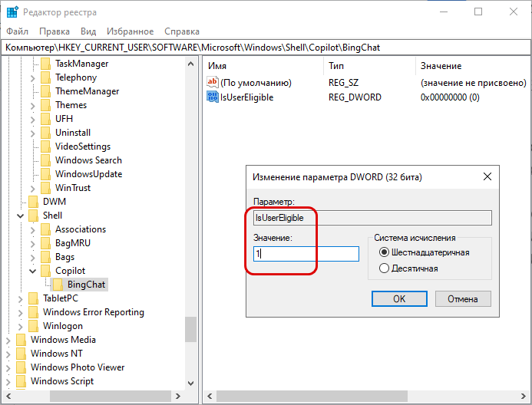Click the WinTrust folder icon
The image size is (532, 405).
[x=45, y=188]
